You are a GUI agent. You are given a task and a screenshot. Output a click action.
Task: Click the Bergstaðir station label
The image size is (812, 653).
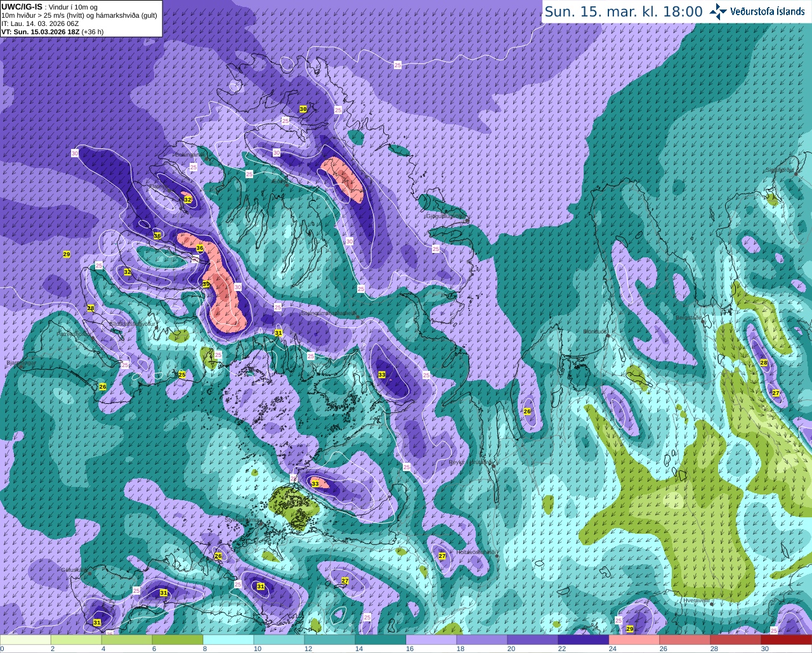689,317
